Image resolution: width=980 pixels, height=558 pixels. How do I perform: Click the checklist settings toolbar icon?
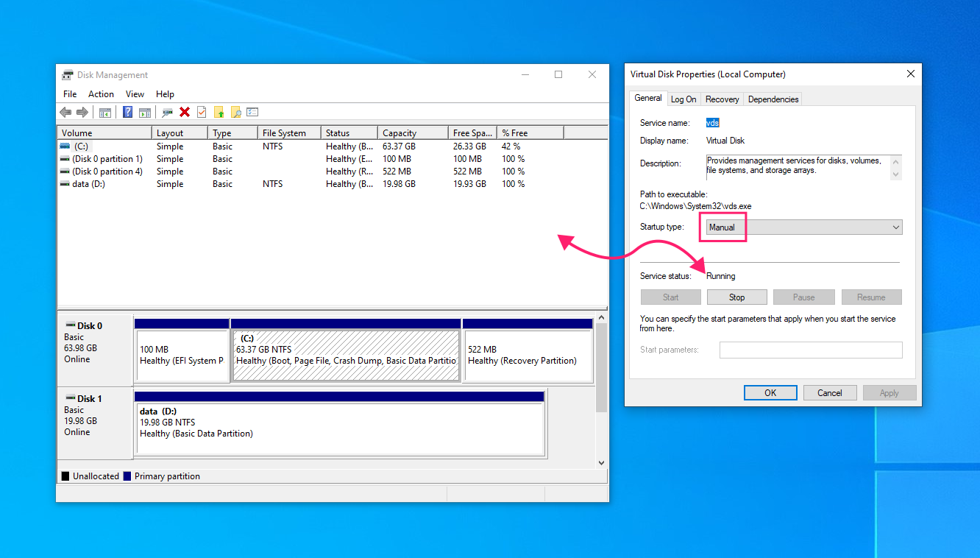pos(252,112)
